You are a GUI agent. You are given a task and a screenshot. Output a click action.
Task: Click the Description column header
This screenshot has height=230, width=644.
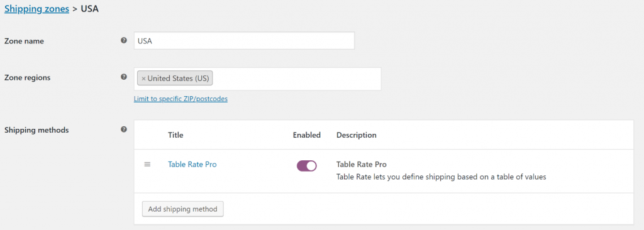pos(357,135)
